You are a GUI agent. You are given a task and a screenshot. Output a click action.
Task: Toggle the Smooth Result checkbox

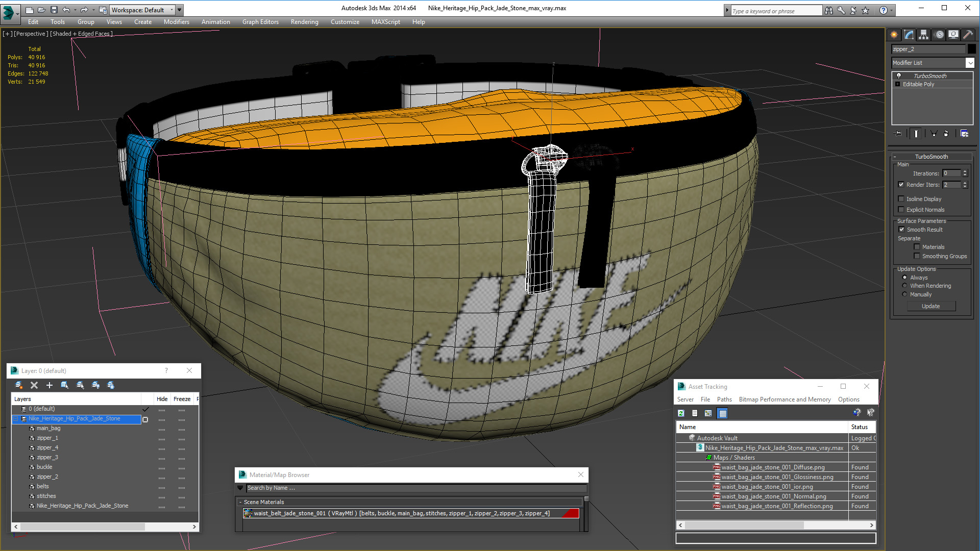[x=901, y=230]
